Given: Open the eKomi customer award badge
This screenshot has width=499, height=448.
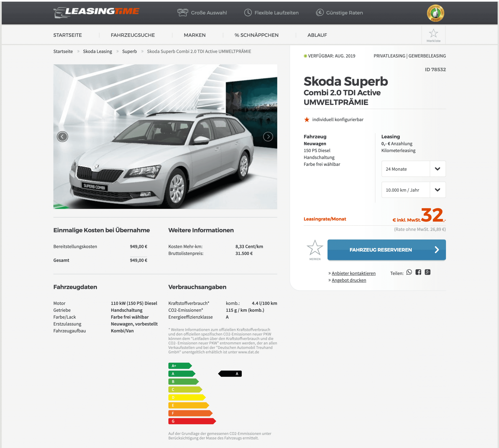Looking at the screenshot, I should 435,13.
